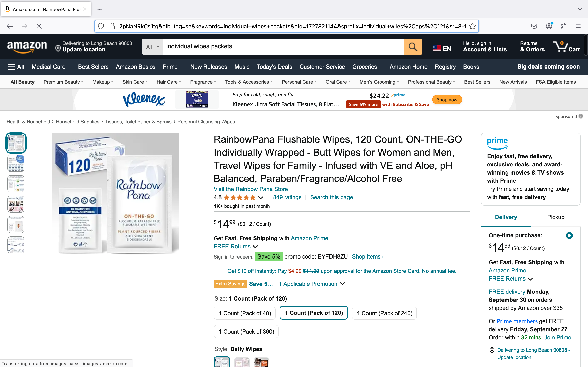
Task: Click the Kleenex Shop now button
Action: 447,100
